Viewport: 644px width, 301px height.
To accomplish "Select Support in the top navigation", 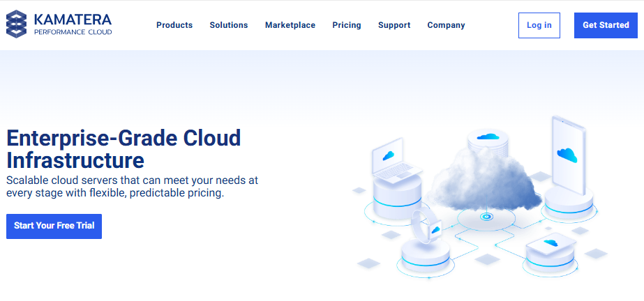I will pos(394,25).
